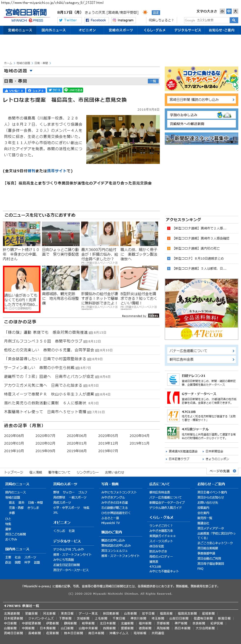Open the 新聞配達スタッフ募集中 banner

tap(201, 138)
